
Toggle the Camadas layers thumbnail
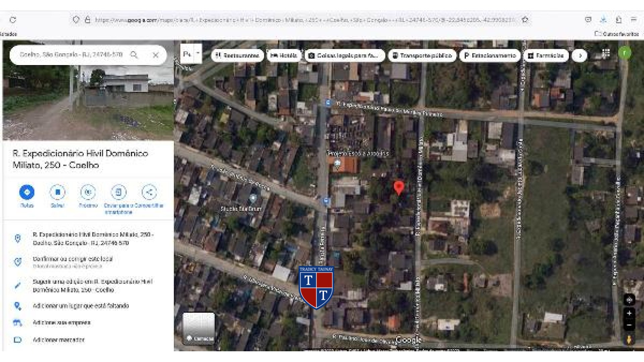[199, 328]
